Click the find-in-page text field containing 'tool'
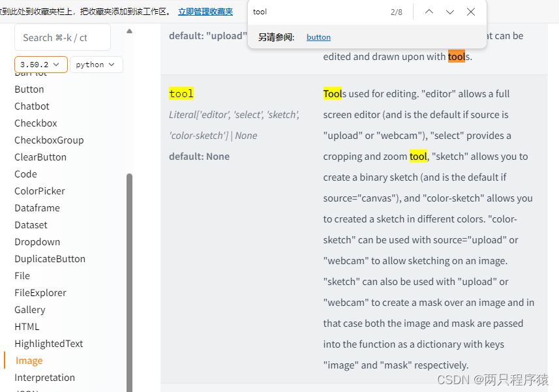This screenshot has height=392, width=559. pyautogui.click(x=317, y=12)
